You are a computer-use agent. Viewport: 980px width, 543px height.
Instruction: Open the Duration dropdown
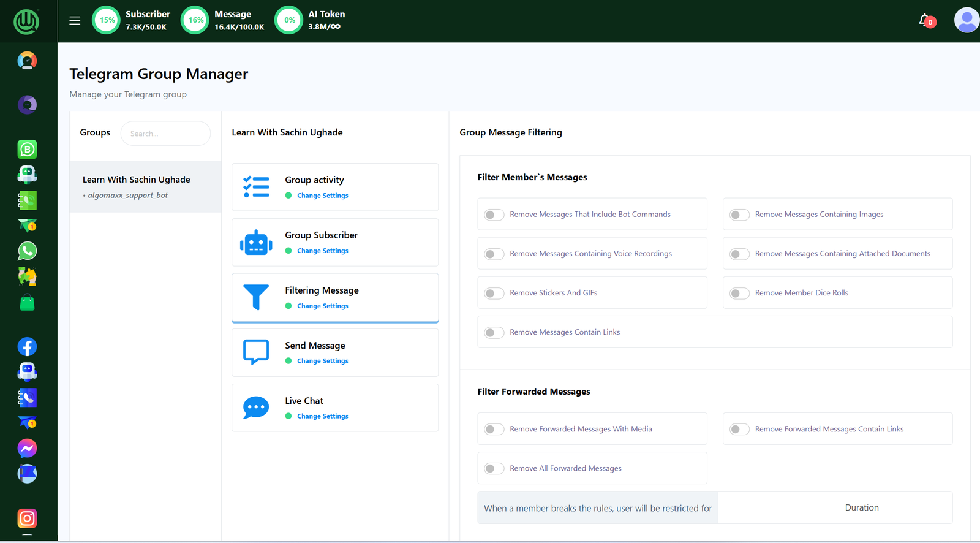(x=894, y=507)
